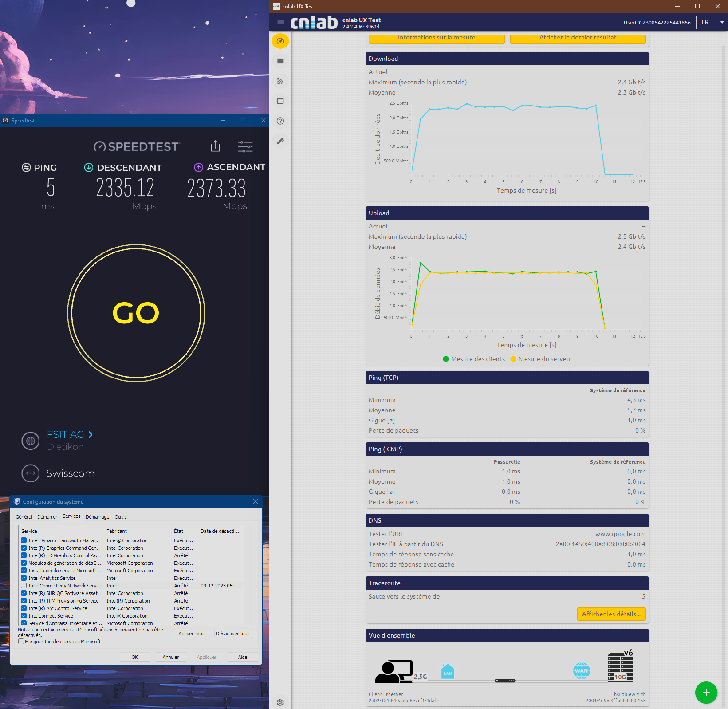Screen dimensions: 728x709
Task: Enable the Intel Connectivity Network Service checkbox
Action: (24, 586)
